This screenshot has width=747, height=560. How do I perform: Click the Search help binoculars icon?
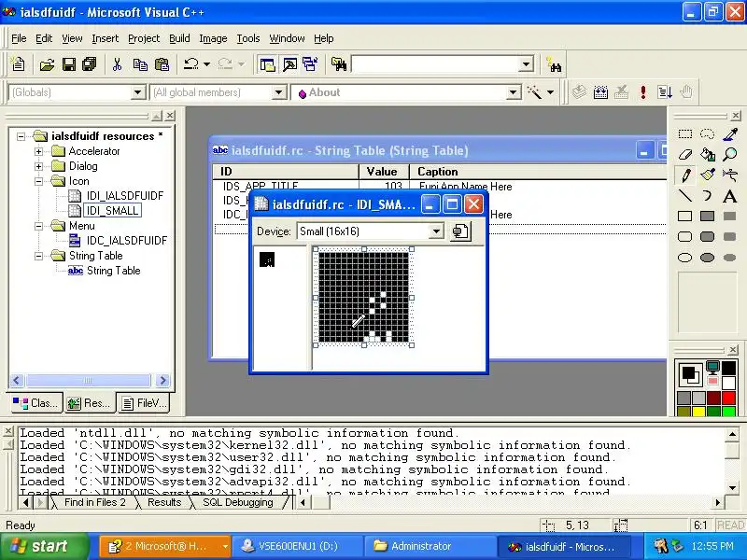[554, 64]
